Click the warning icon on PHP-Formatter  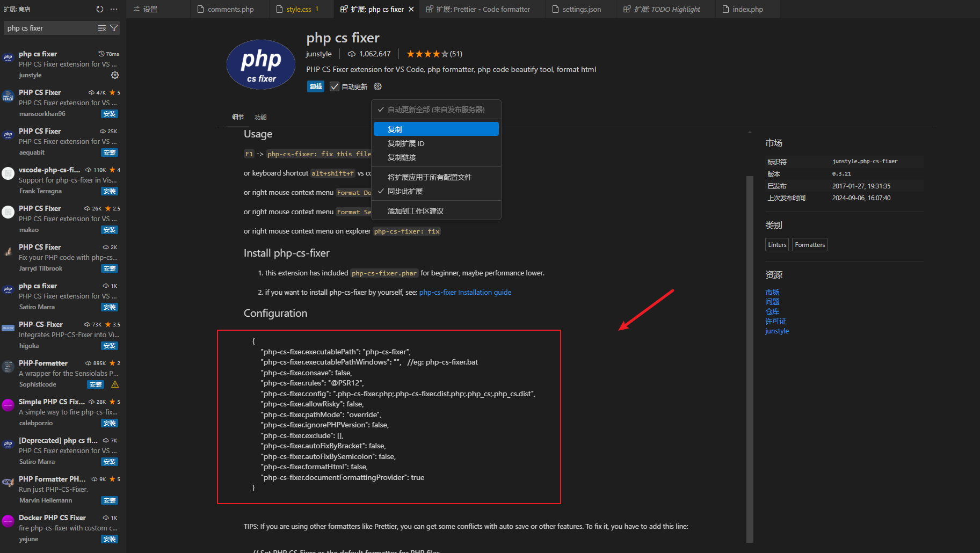click(x=115, y=384)
